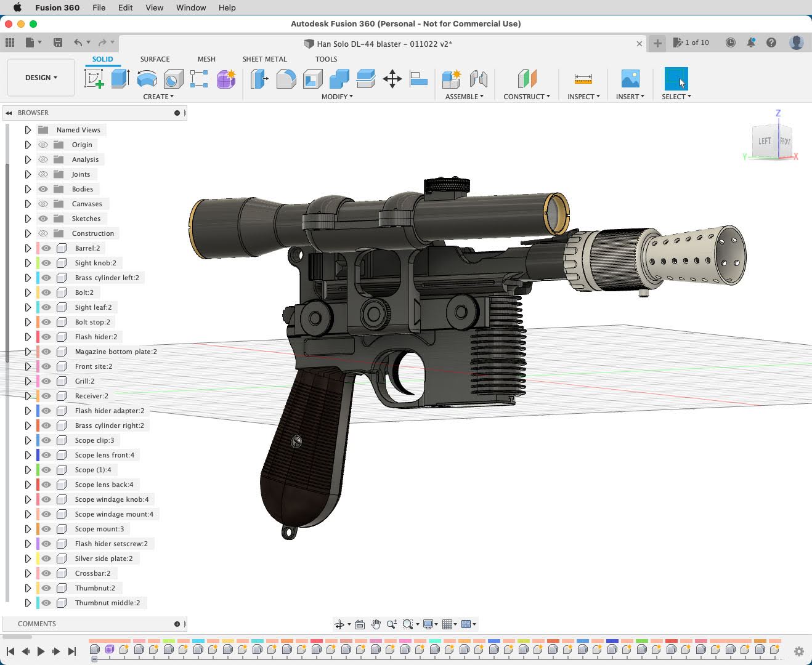The image size is (812, 665).
Task: Toggle visibility of the Sketches folder
Action: point(43,219)
